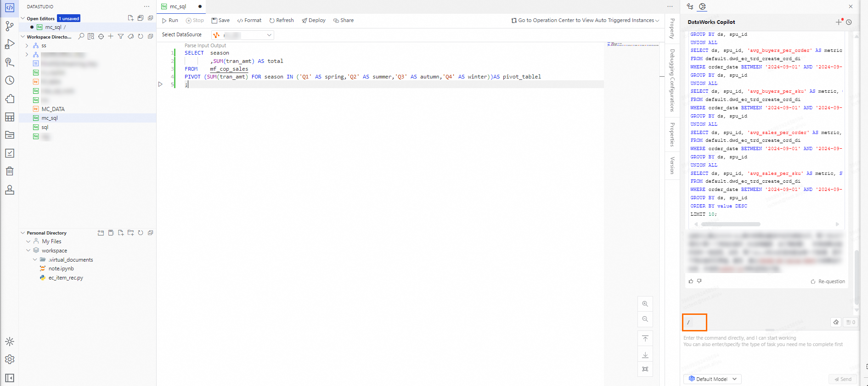868x386 pixels.
Task: Expand the ss folder node
Action: (x=27, y=45)
